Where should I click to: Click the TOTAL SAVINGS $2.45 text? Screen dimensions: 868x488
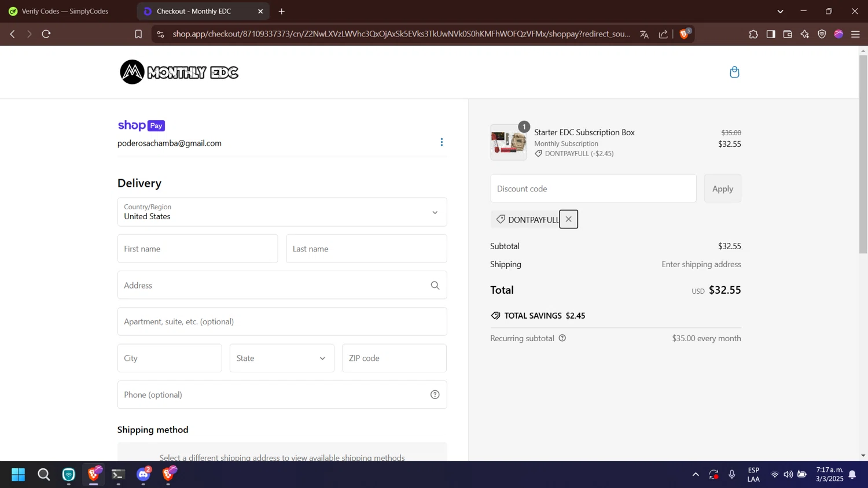coord(545,316)
